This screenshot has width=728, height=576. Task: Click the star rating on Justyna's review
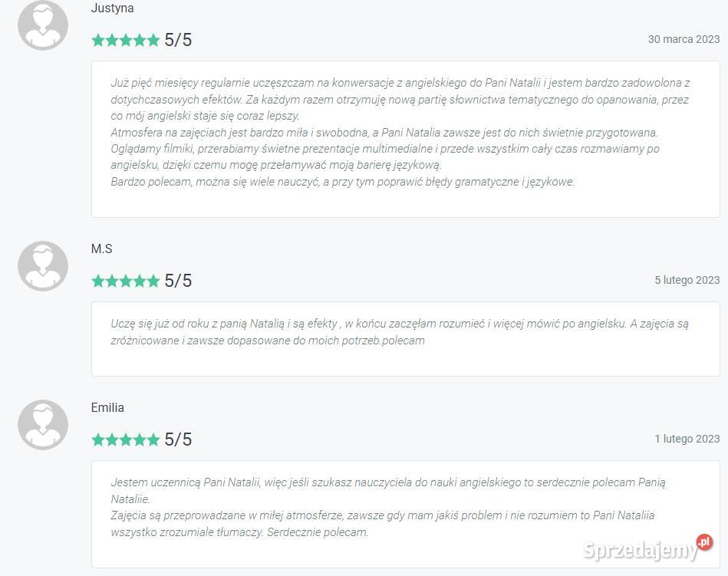[x=125, y=41]
